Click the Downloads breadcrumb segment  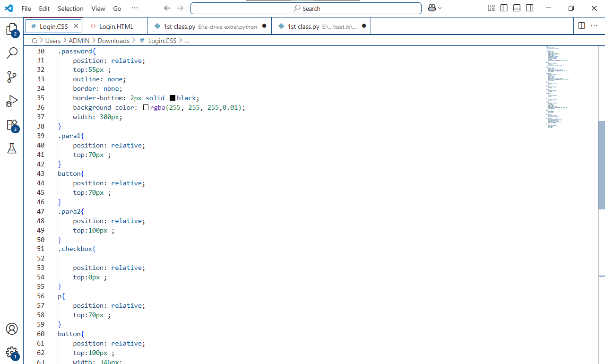click(113, 41)
